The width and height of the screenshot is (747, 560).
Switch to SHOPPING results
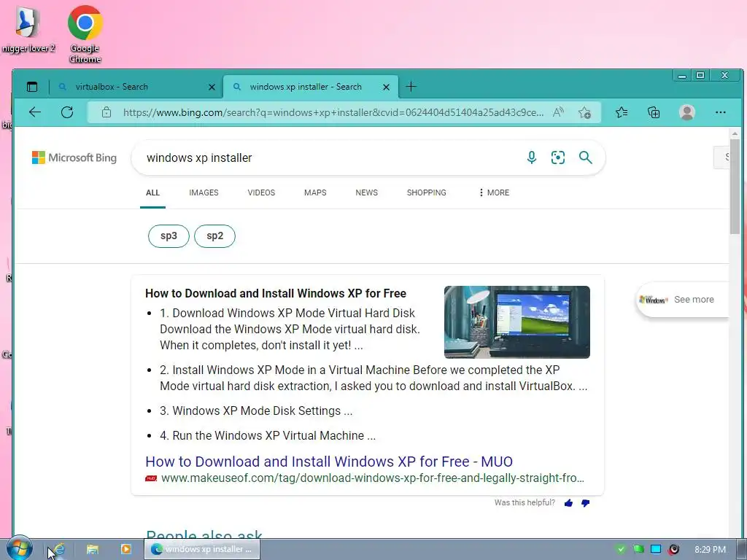pyautogui.click(x=426, y=192)
